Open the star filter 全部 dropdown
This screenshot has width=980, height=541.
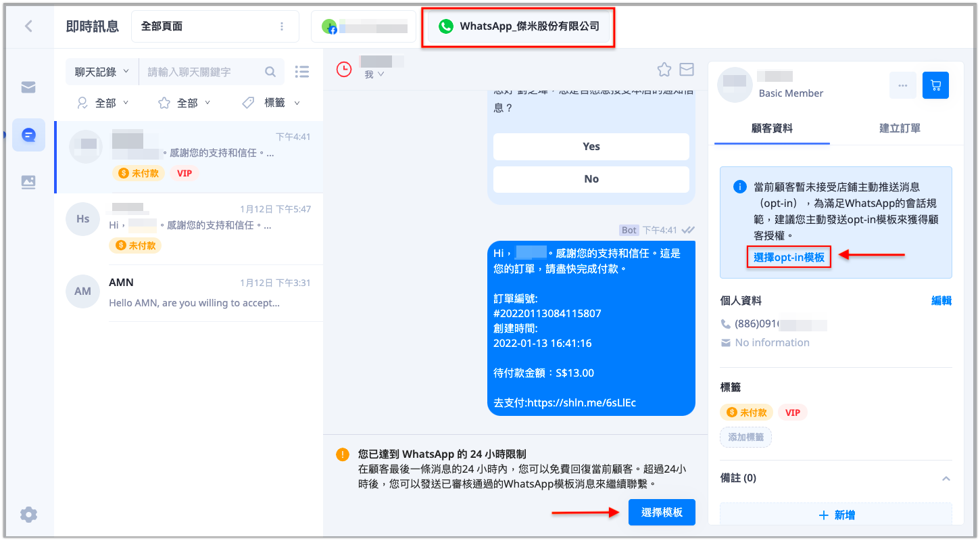(185, 103)
